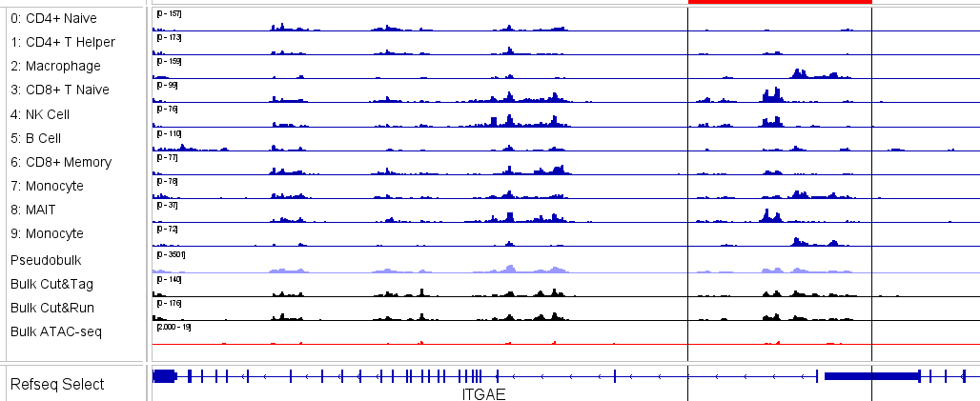Select the "0: CD4+ Naive" track name
This screenshot has width=980, height=401.
[52, 19]
